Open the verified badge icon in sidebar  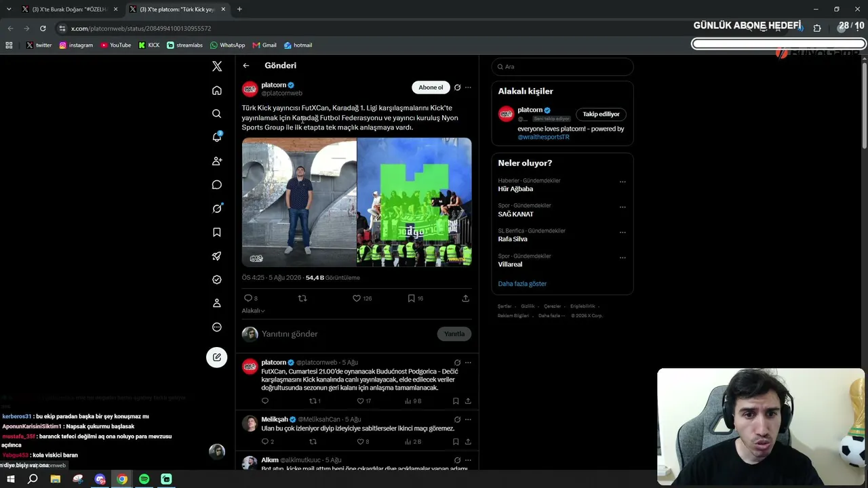click(217, 279)
